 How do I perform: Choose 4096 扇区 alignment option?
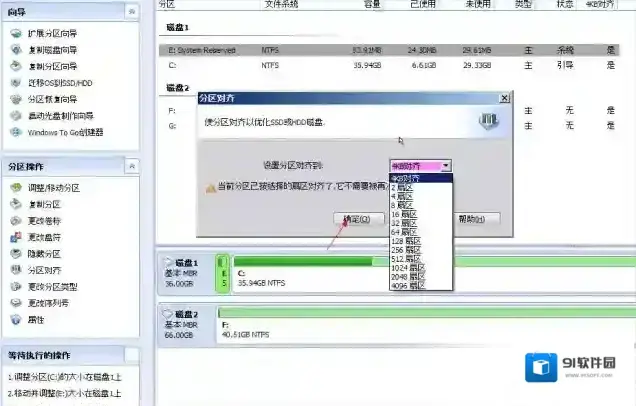(410, 284)
